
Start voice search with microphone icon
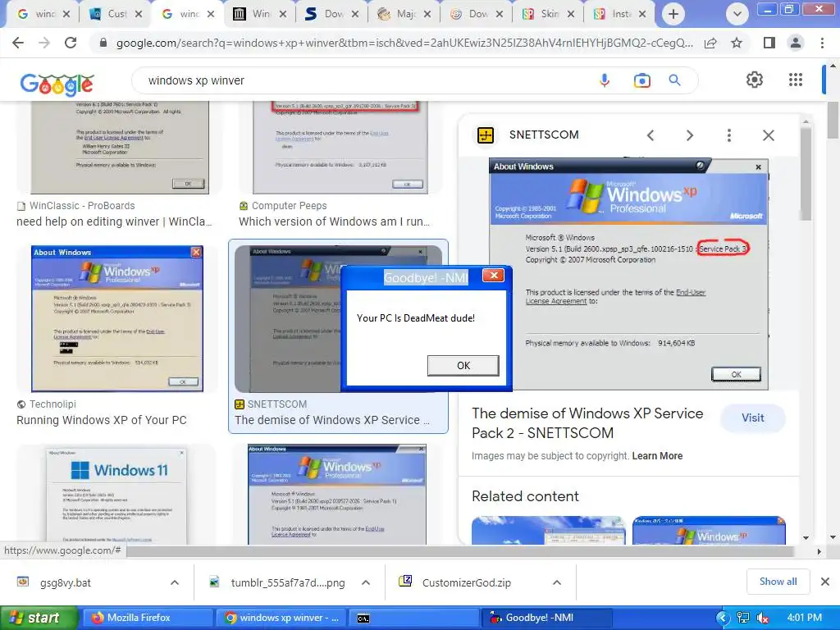tap(605, 80)
